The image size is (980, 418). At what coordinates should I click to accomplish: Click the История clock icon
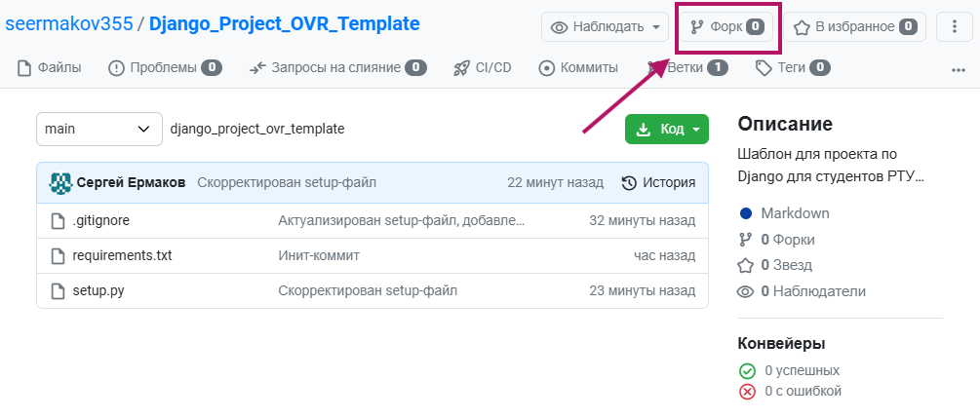pyautogui.click(x=629, y=182)
